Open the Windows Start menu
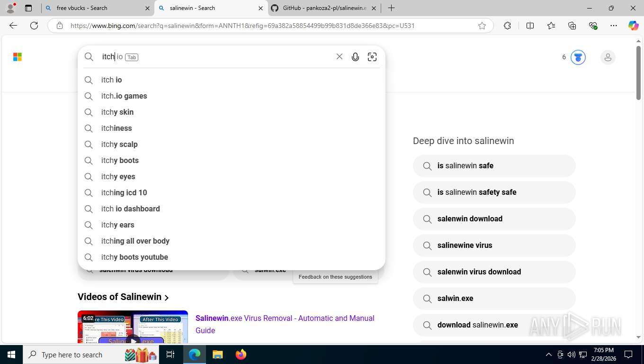The height and width of the screenshot is (364, 644). 11,355
